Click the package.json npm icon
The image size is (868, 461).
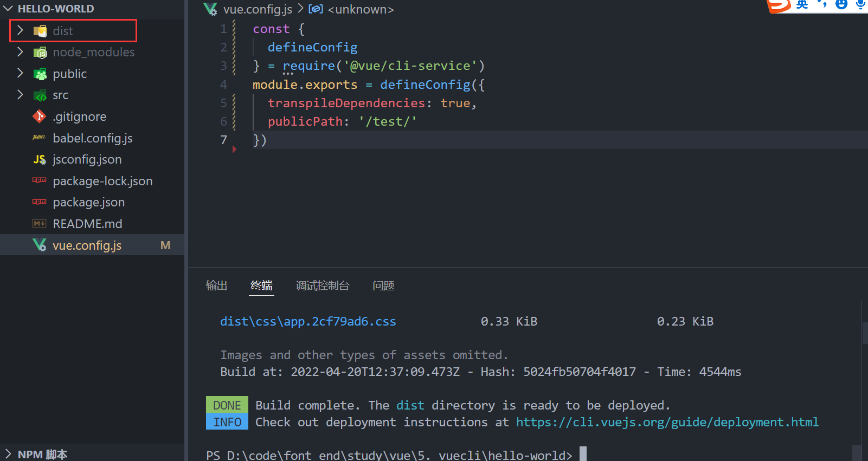(x=39, y=202)
